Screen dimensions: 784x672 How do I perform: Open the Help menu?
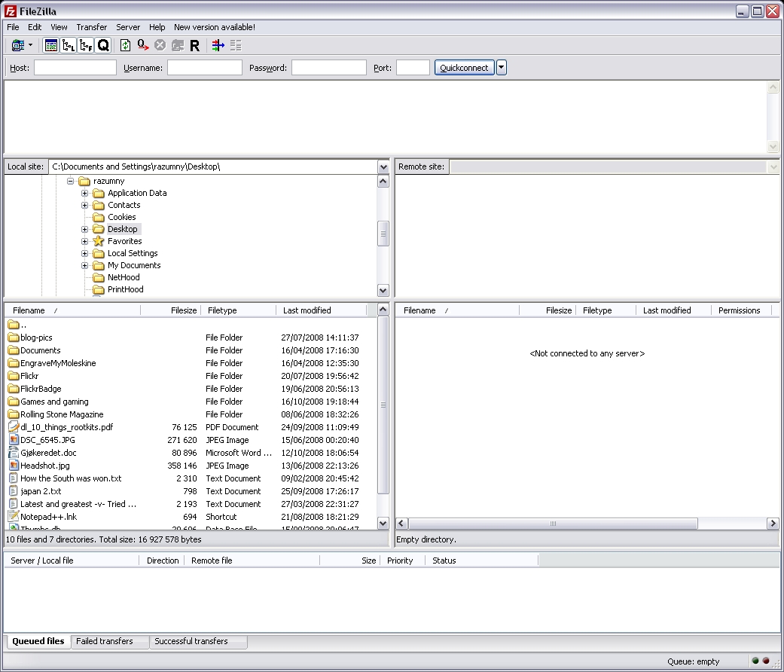tap(157, 27)
